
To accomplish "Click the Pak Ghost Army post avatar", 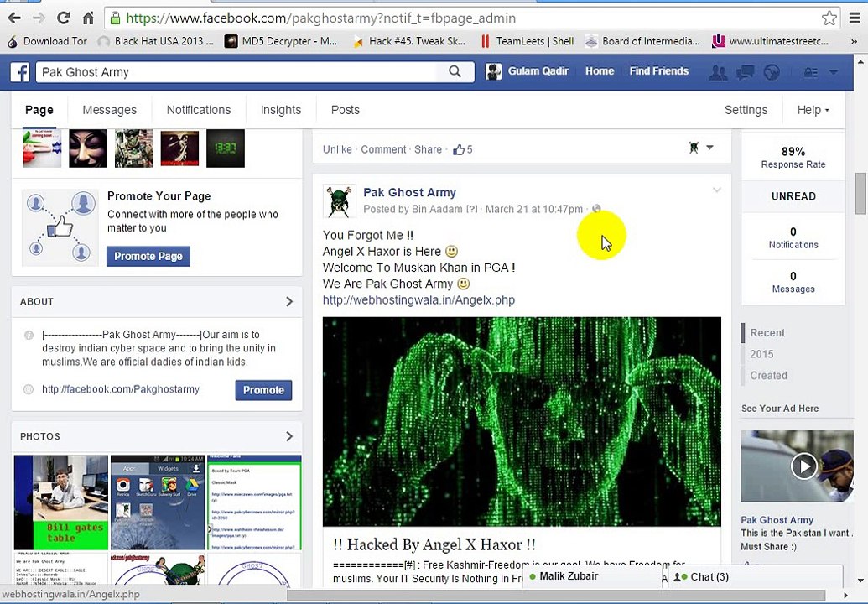I will 339,201.
